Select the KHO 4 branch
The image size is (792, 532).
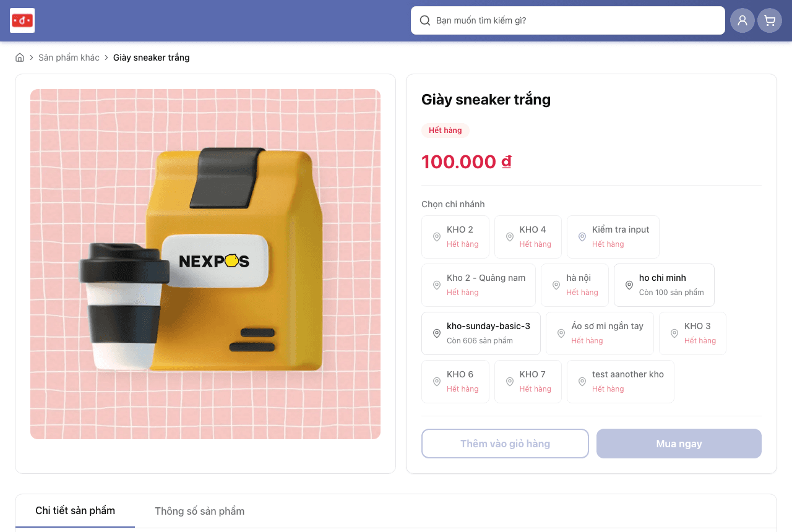point(528,237)
